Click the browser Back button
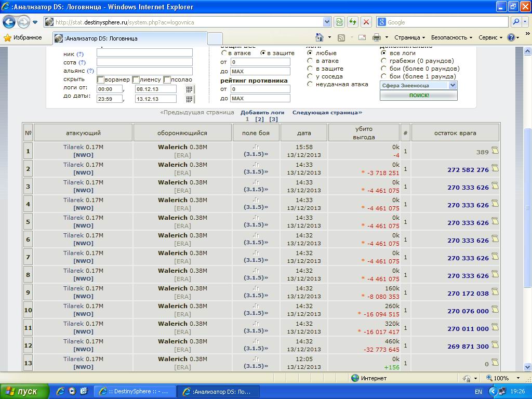Image resolution: width=532 pixels, height=399 pixels. point(9,22)
